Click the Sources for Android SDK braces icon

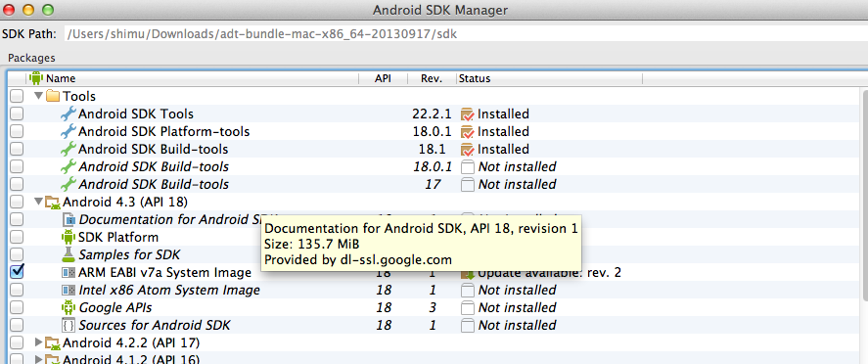click(x=69, y=325)
